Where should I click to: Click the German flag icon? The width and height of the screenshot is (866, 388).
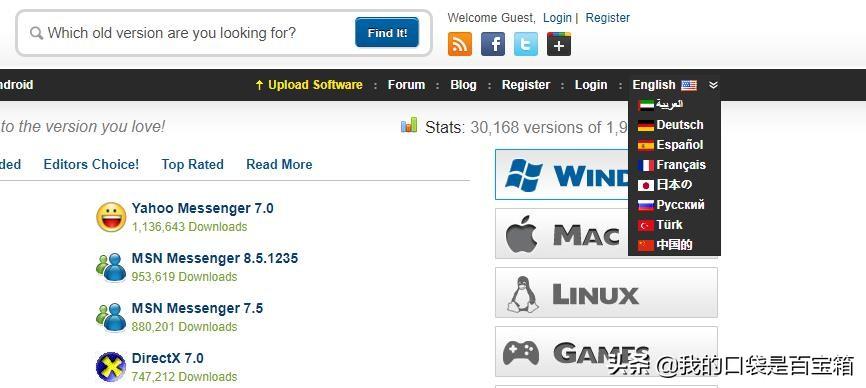point(646,125)
